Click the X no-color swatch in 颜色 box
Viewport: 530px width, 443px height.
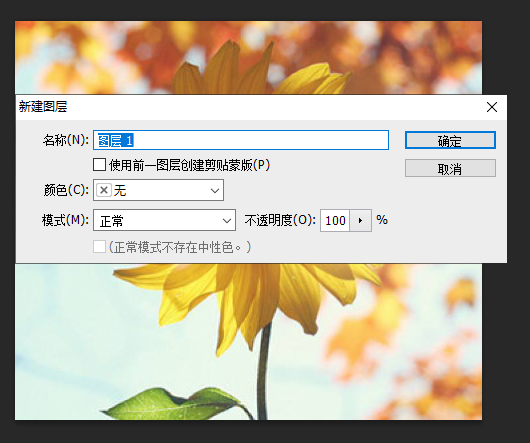[104, 190]
